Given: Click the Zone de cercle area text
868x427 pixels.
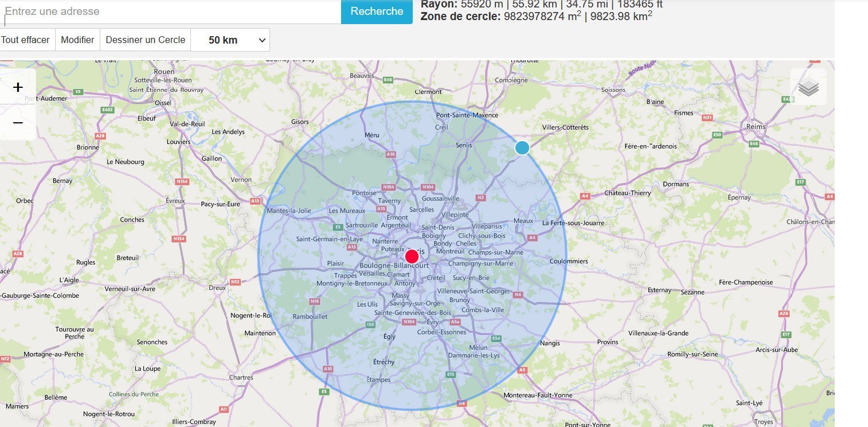Looking at the screenshot, I should pos(536,16).
